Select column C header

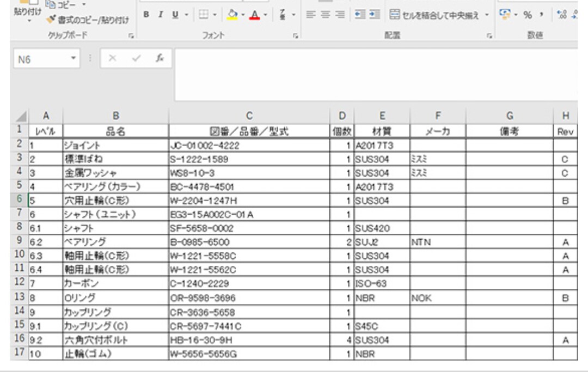249,116
